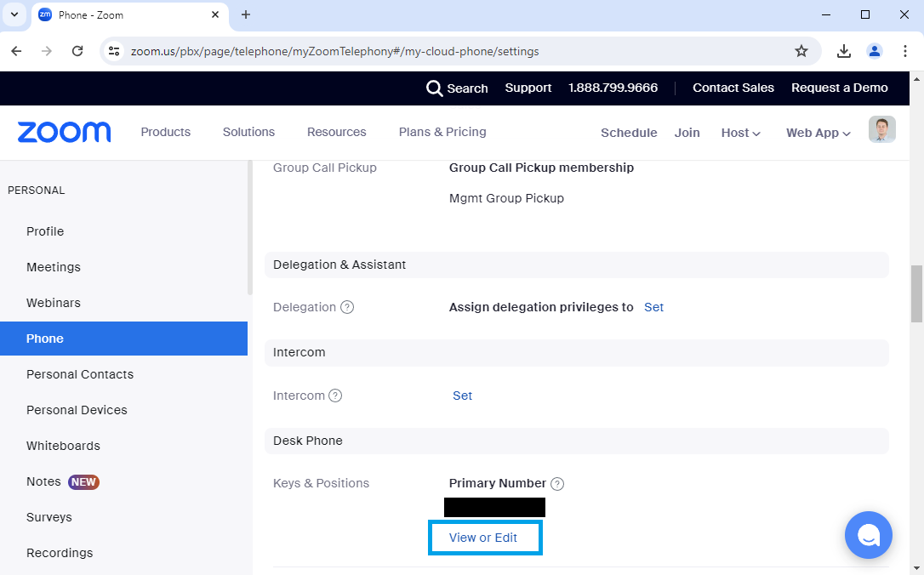Click the Search magnifier icon
924x575 pixels.
click(x=434, y=88)
